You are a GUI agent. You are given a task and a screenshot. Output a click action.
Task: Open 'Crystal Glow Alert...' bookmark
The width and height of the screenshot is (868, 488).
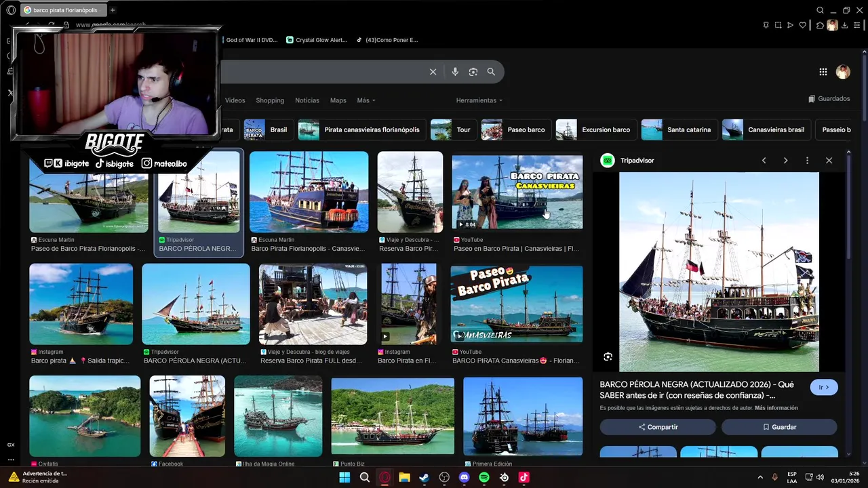317,40
